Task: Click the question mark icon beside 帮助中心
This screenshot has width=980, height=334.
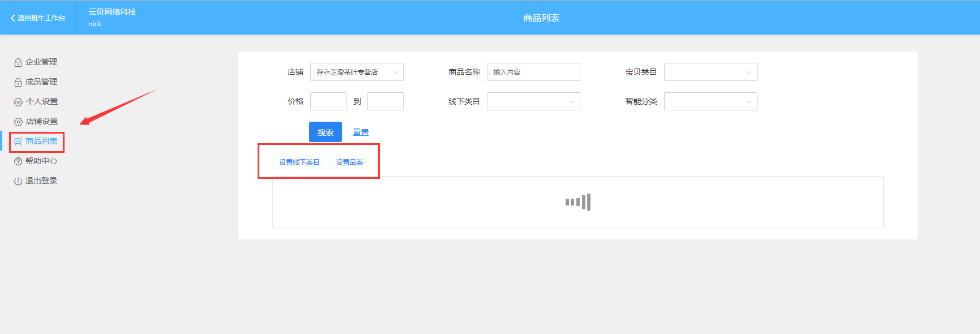Action: coord(18,161)
